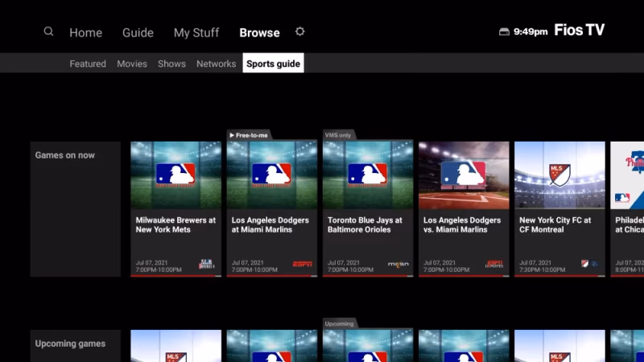Screen dimensions: 644x362
Task: Open My Stuff
Action: 196,32
